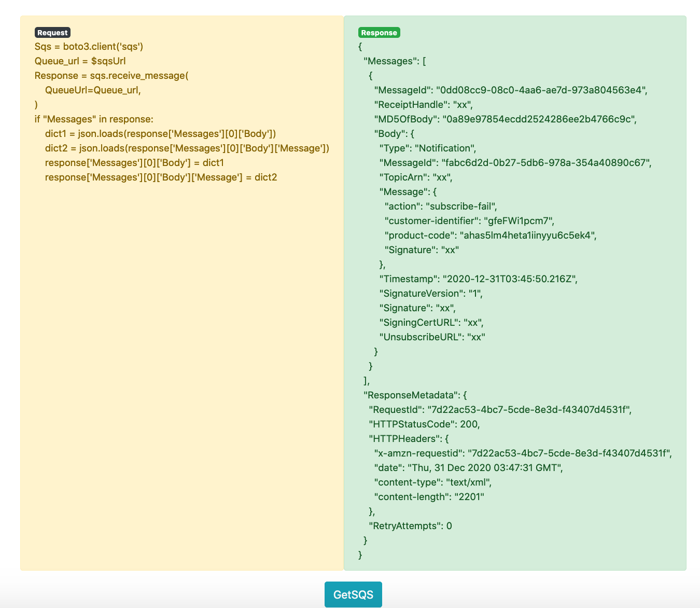This screenshot has width=700, height=608.
Task: Click the dict2 json.loads line
Action: (x=187, y=148)
